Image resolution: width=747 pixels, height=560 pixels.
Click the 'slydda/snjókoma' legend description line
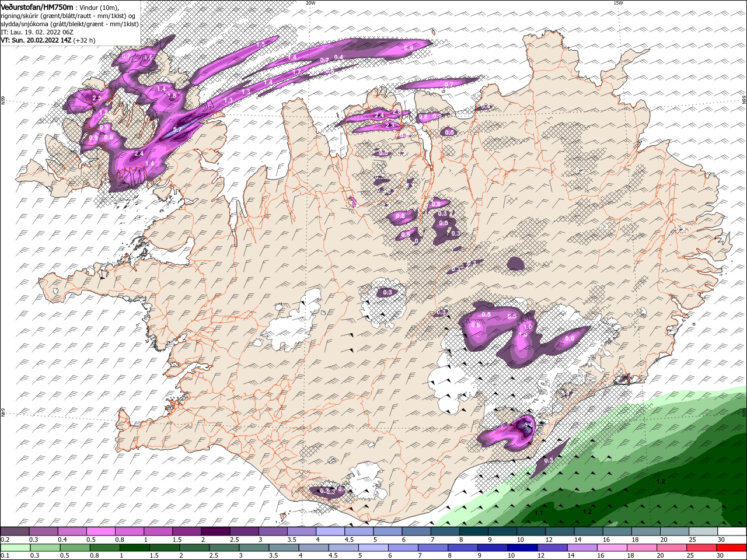pos(69,24)
